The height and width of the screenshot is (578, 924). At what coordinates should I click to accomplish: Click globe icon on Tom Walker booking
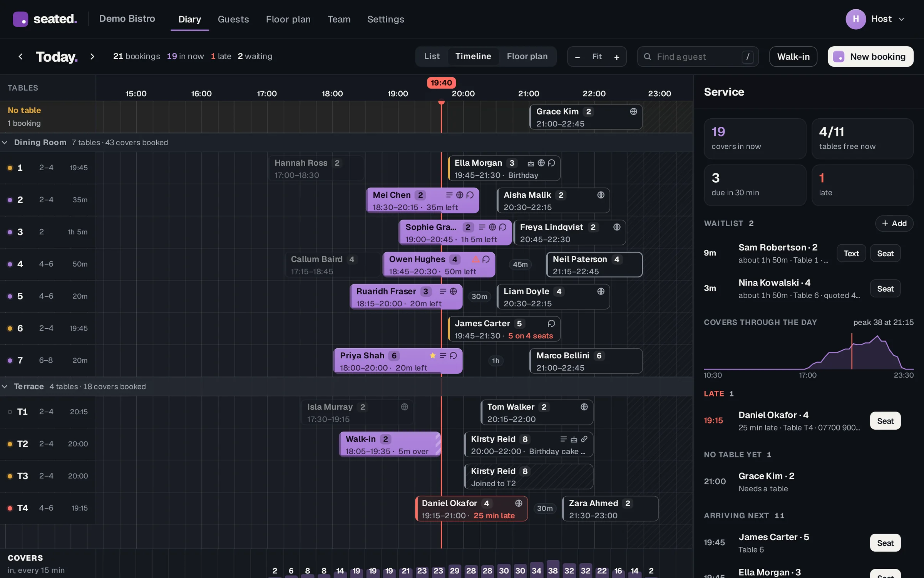click(584, 407)
